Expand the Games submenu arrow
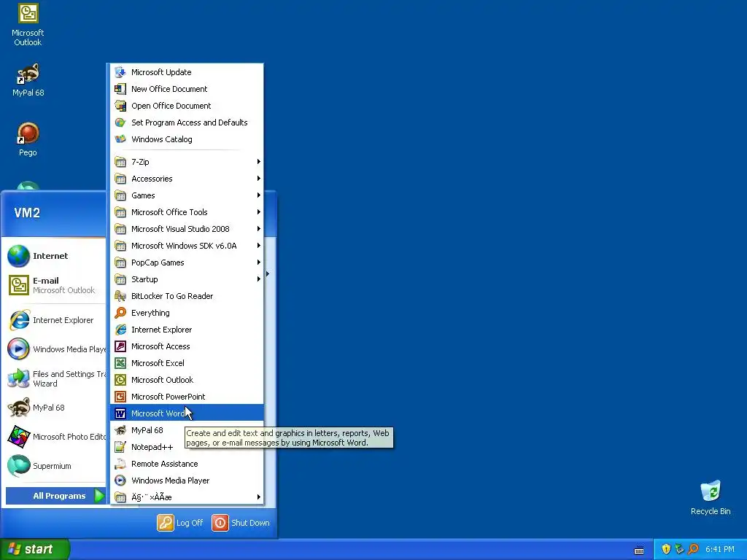747x560 pixels. point(259,195)
